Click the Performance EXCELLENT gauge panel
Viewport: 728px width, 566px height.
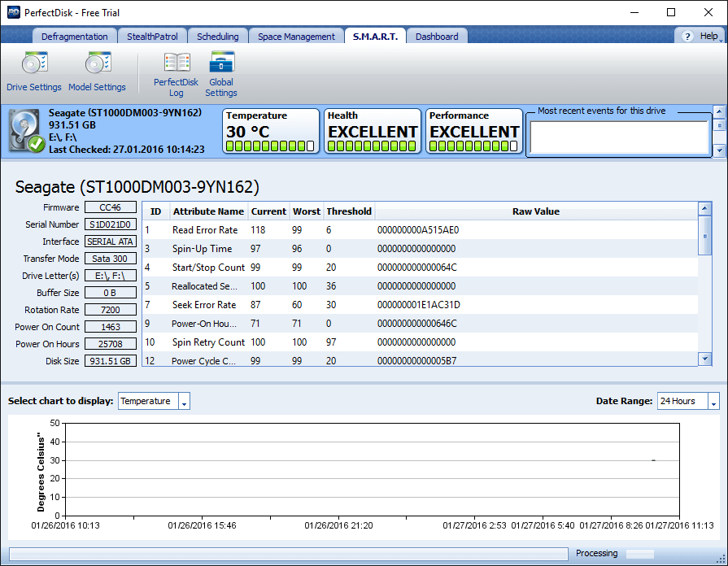(474, 131)
